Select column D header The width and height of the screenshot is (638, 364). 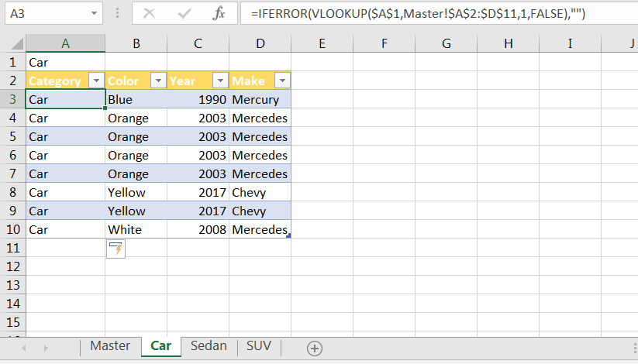click(x=260, y=43)
